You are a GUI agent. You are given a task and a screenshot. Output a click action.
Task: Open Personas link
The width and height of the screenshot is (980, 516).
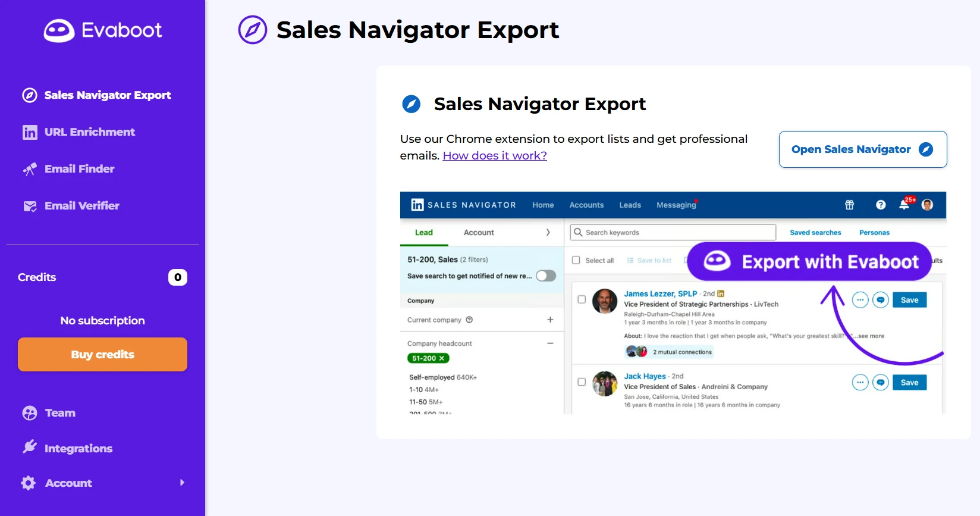click(874, 233)
